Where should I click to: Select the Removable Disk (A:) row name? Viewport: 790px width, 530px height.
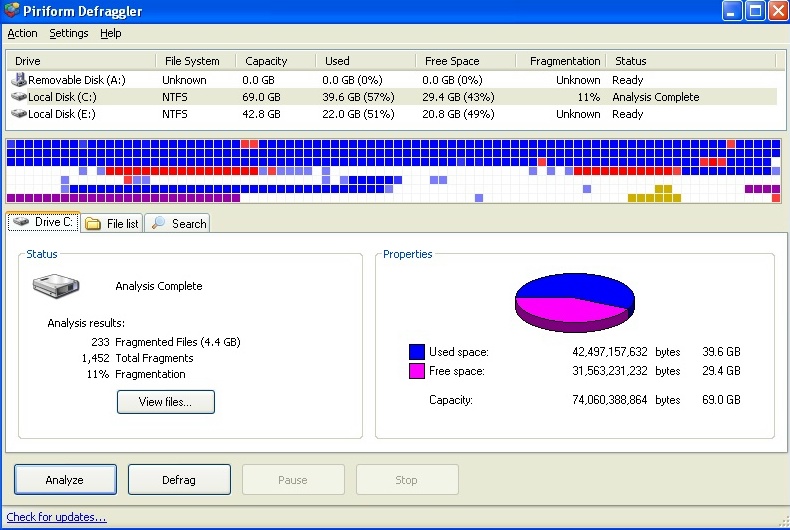click(77, 80)
